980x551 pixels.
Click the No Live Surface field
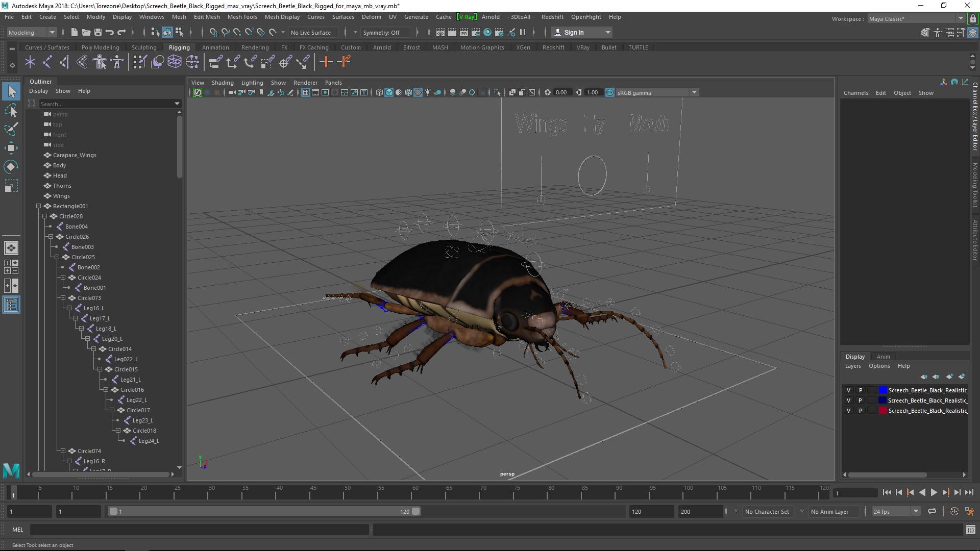point(313,32)
